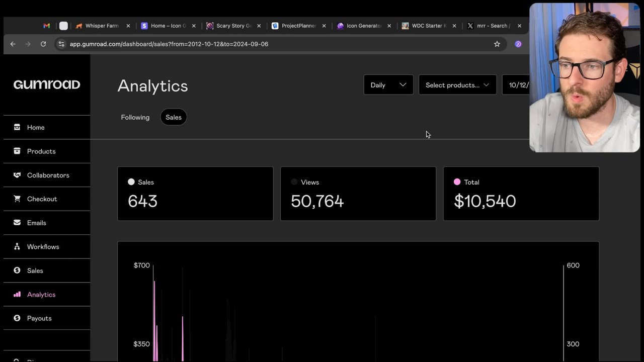Click the tall pink bar in chart

coord(154,321)
